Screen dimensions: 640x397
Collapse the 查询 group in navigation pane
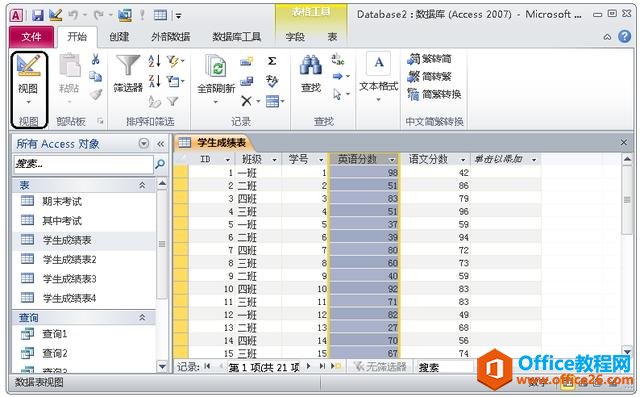click(142, 317)
